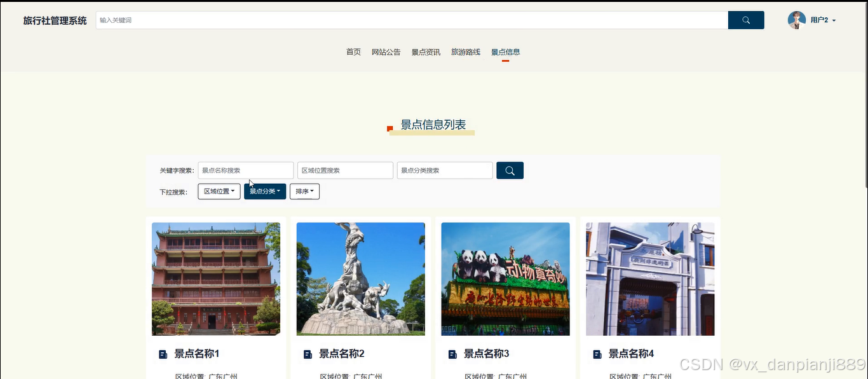868x379 pixels.
Task: Open the 景点名称2 title link
Action: coord(342,354)
